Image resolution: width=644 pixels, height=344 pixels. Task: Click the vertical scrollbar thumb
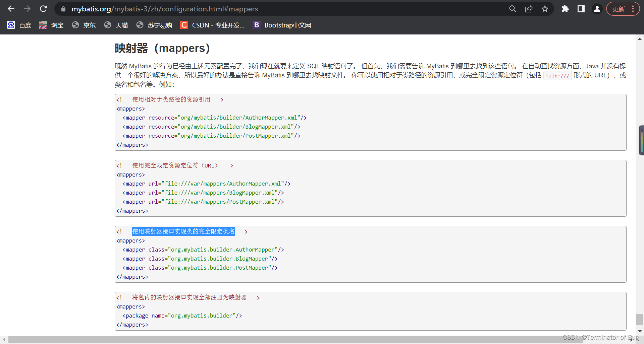point(640,319)
